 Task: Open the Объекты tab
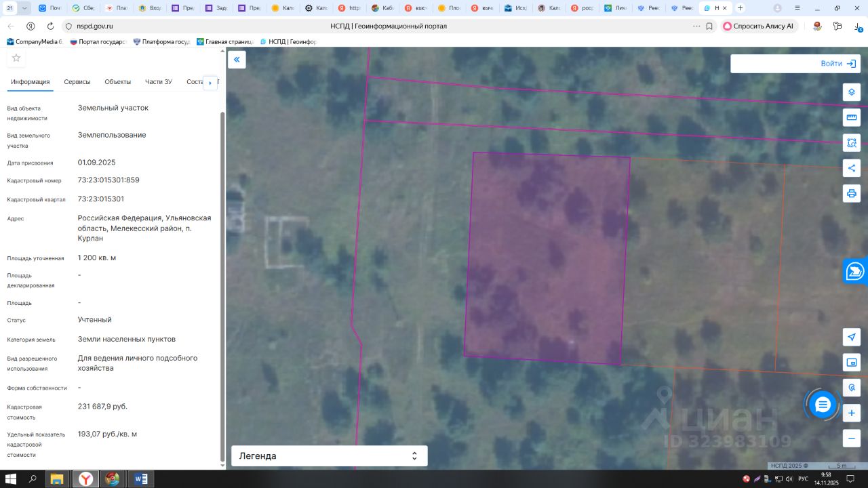(x=117, y=82)
